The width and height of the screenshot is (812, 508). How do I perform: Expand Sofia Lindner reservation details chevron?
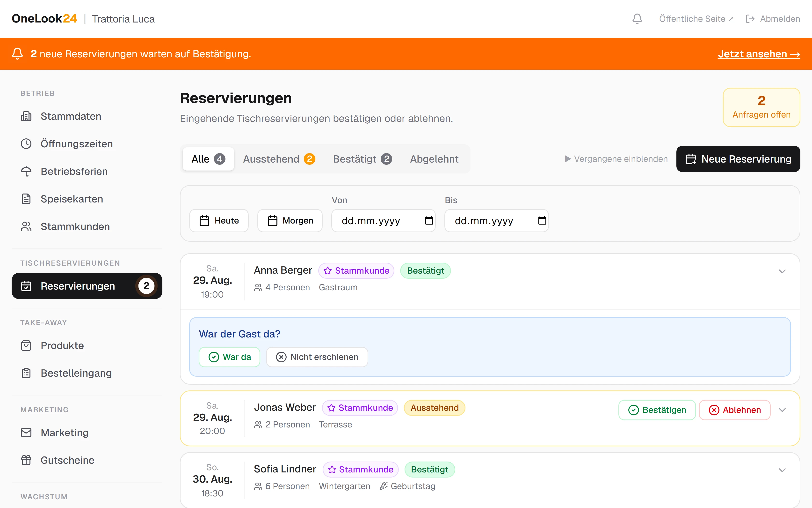pos(782,470)
